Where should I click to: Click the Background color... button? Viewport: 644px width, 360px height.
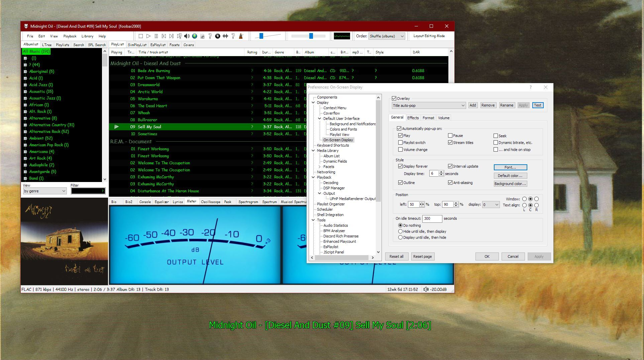(510, 184)
